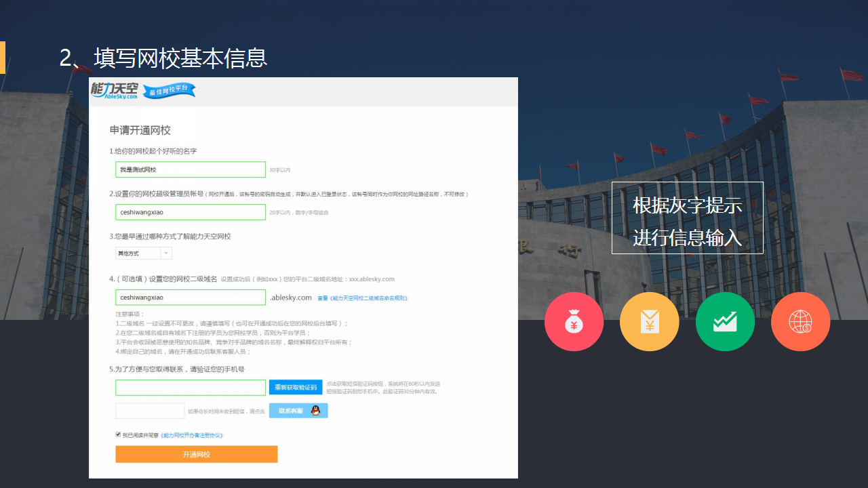Click the second-level domain input field
Screen dimensions: 868x488
coord(190,298)
